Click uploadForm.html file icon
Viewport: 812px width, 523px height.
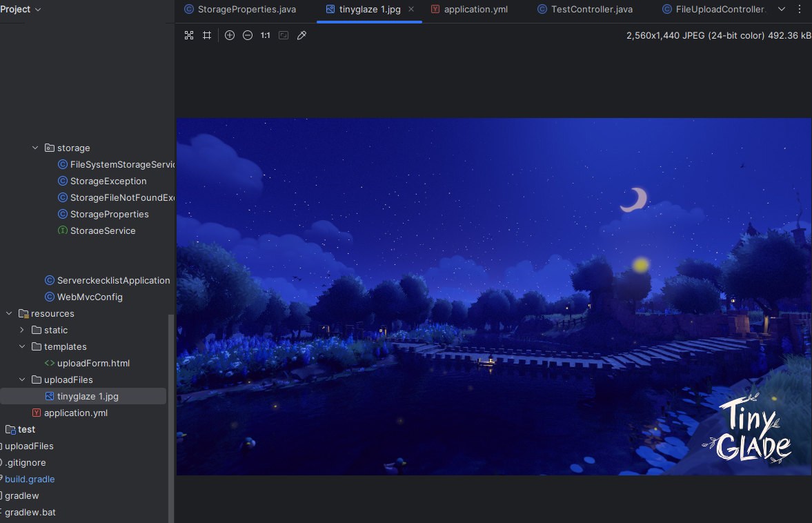tap(50, 364)
